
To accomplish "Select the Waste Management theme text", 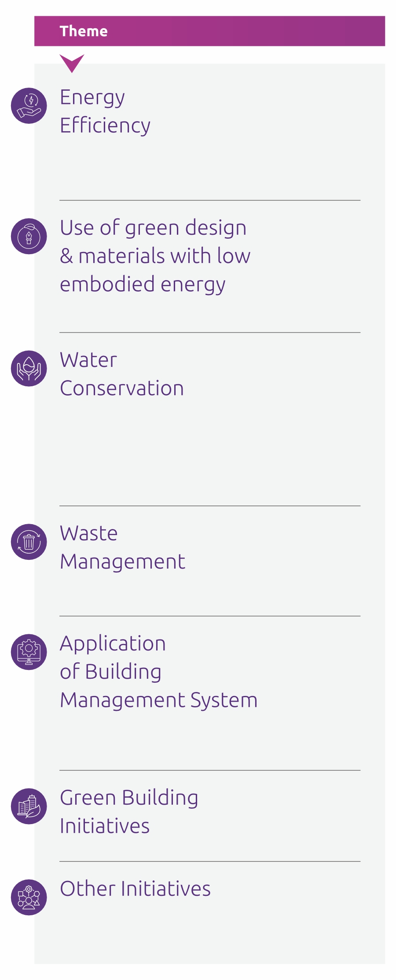I will (x=122, y=547).
